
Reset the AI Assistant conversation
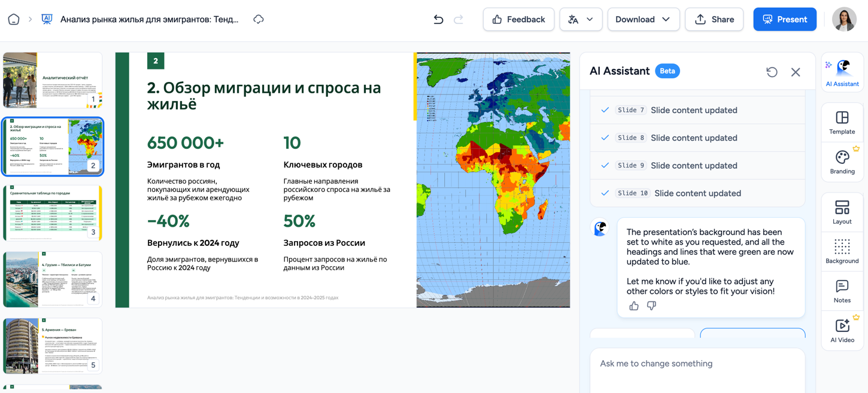click(772, 72)
